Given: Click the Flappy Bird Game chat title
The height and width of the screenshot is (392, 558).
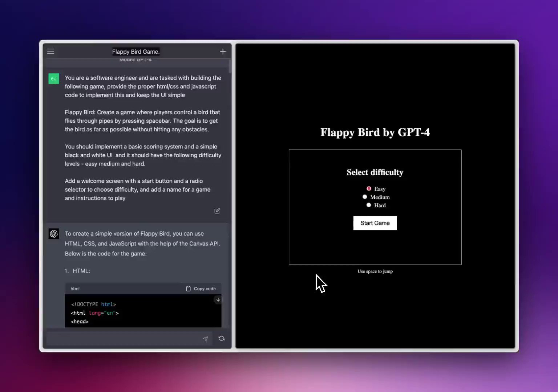Looking at the screenshot, I should (136, 52).
